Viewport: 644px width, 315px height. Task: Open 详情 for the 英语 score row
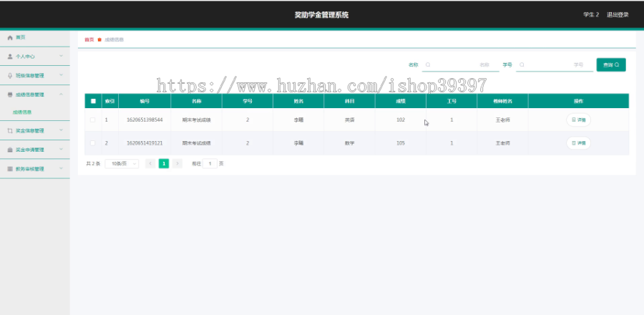578,120
